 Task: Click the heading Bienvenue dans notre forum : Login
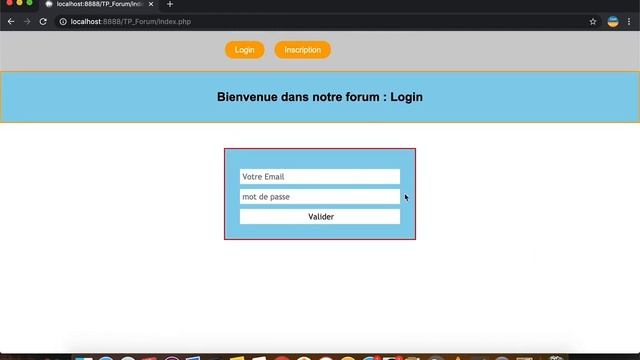click(x=320, y=97)
